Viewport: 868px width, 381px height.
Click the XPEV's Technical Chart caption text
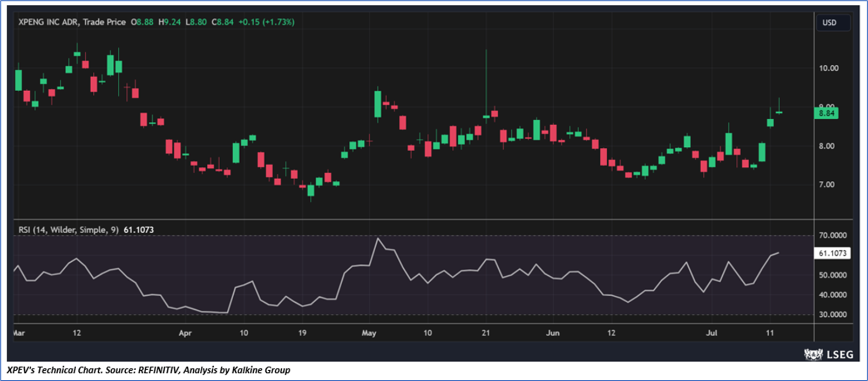click(148, 370)
